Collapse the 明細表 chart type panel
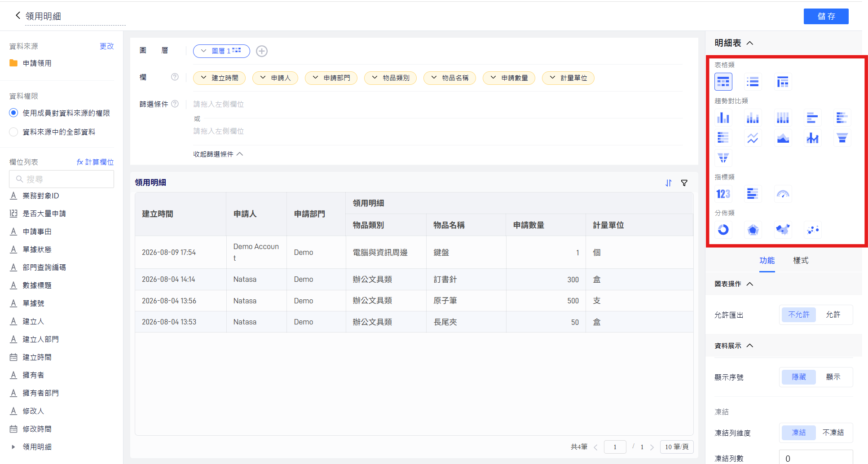This screenshot has width=868, height=464. tap(749, 43)
